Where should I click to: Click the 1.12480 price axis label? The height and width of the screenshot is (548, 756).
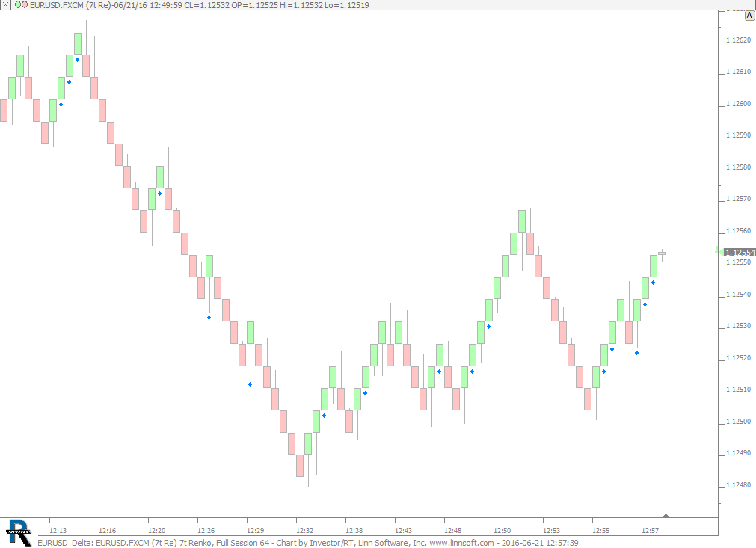(x=738, y=485)
